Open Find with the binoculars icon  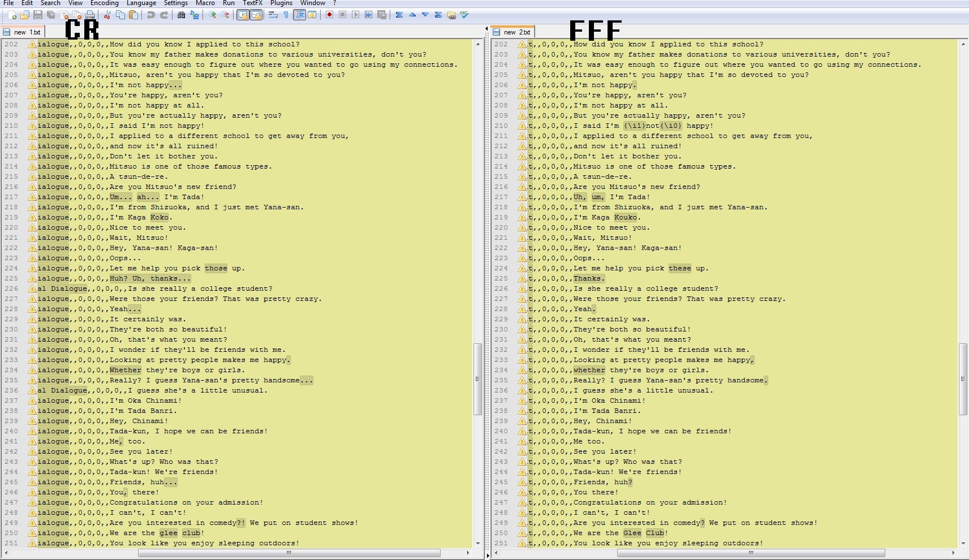click(x=181, y=15)
